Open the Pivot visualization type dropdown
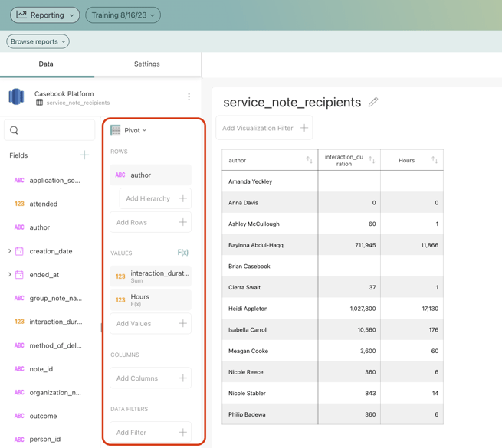Viewport: 502px width, 448px height. pyautogui.click(x=129, y=130)
